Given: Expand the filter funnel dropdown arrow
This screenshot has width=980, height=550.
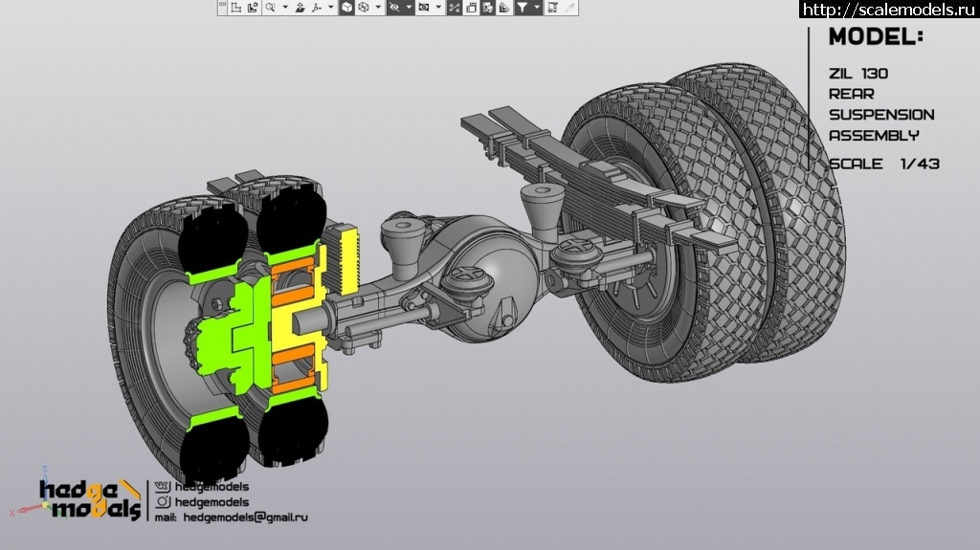Looking at the screenshot, I should (x=537, y=8).
